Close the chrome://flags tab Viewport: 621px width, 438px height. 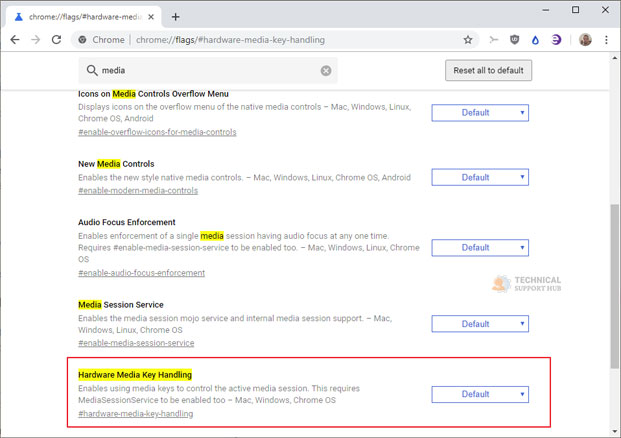(x=151, y=17)
